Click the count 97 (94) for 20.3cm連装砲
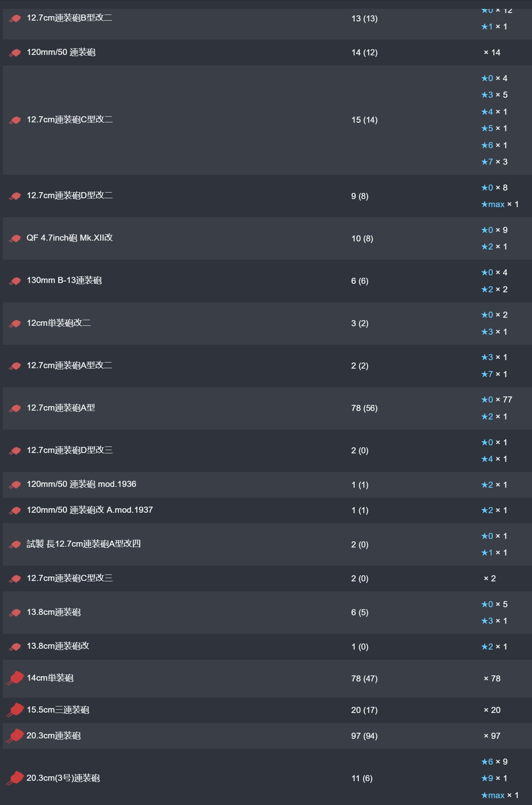This screenshot has height=805, width=532. click(x=364, y=736)
